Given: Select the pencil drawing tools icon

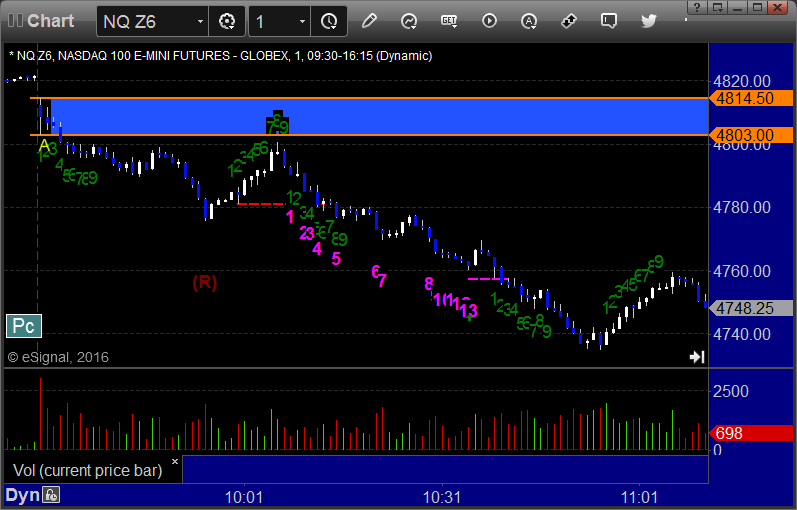Looking at the screenshot, I should (369, 21).
